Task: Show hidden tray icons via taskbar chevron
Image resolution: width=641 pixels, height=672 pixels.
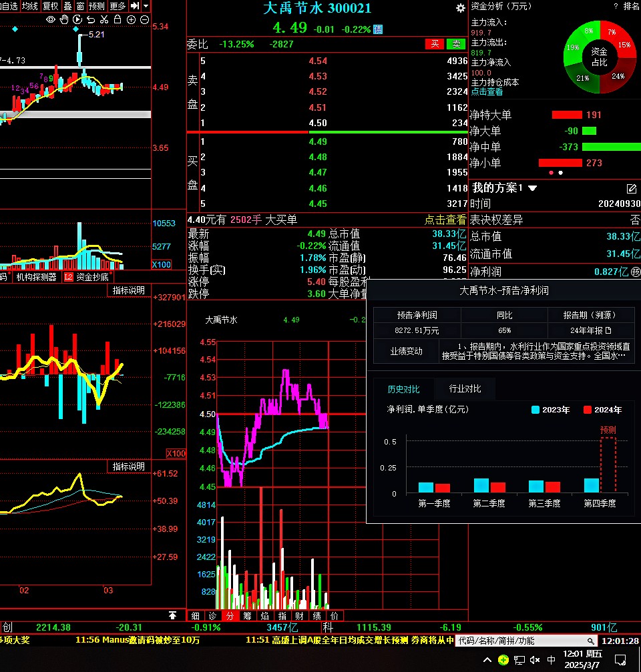Action: click(487, 660)
